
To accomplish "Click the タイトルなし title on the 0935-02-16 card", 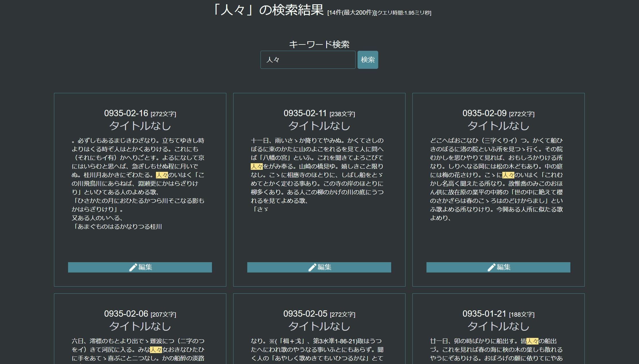I will (140, 125).
